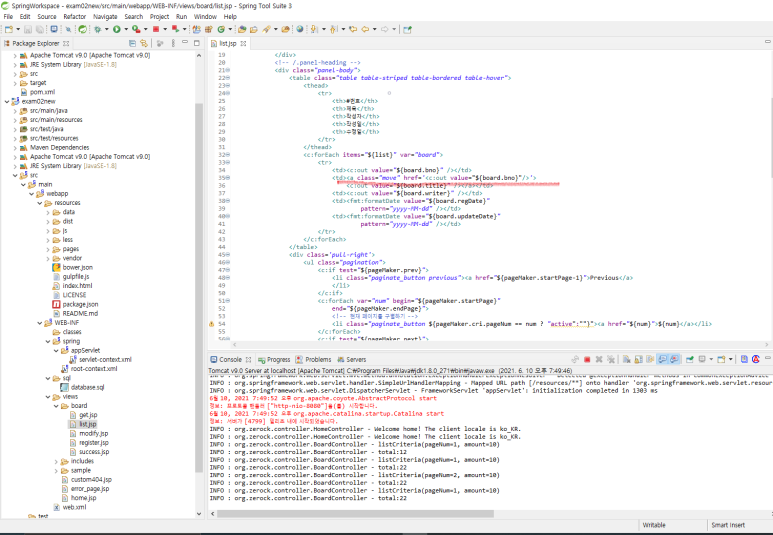
Task: Click the green Run button icon
Action: [117, 29]
